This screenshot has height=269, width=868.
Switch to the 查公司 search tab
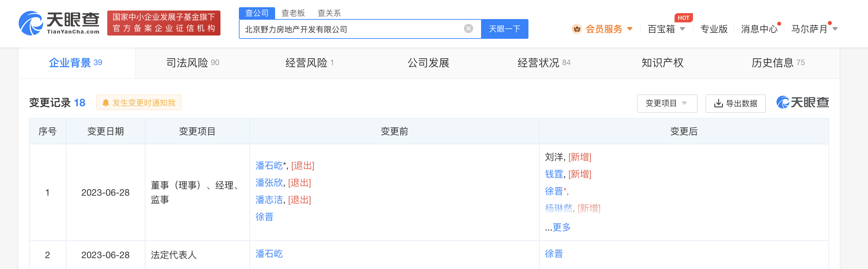click(257, 13)
